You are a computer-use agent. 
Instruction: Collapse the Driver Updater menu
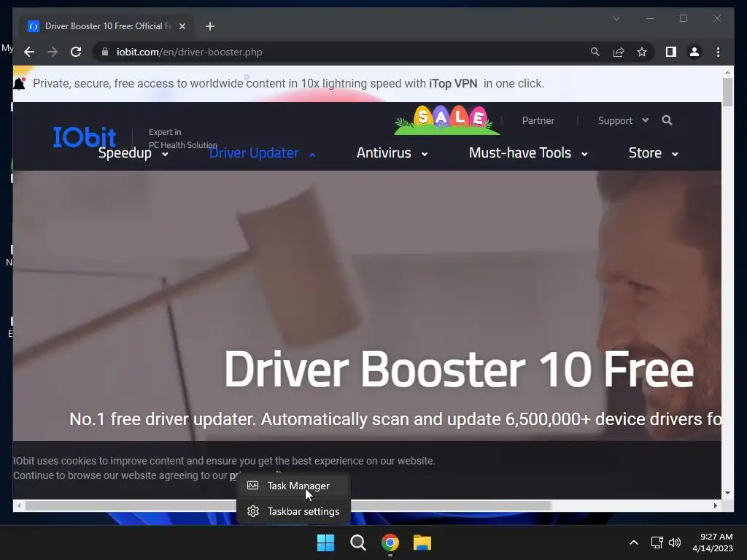pyautogui.click(x=263, y=153)
